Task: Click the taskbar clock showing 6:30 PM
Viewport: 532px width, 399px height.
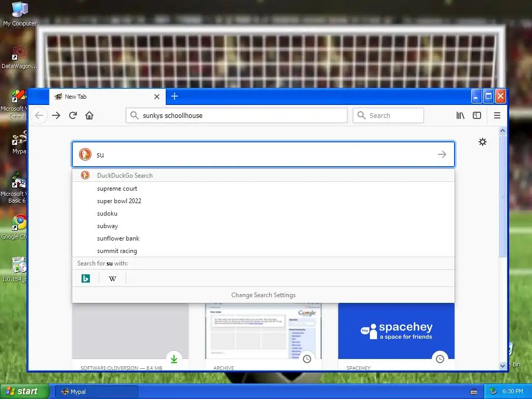Action: pos(512,392)
